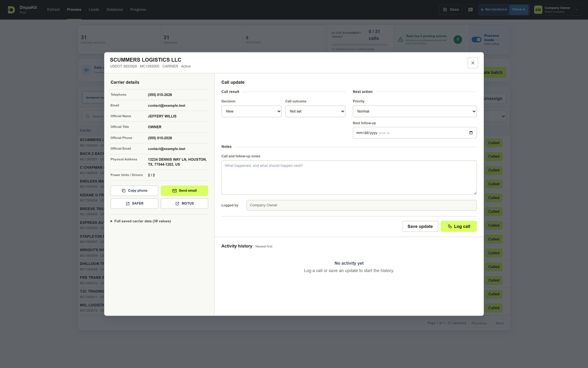
Task: Close the carrier modal with X
Action: (x=473, y=63)
